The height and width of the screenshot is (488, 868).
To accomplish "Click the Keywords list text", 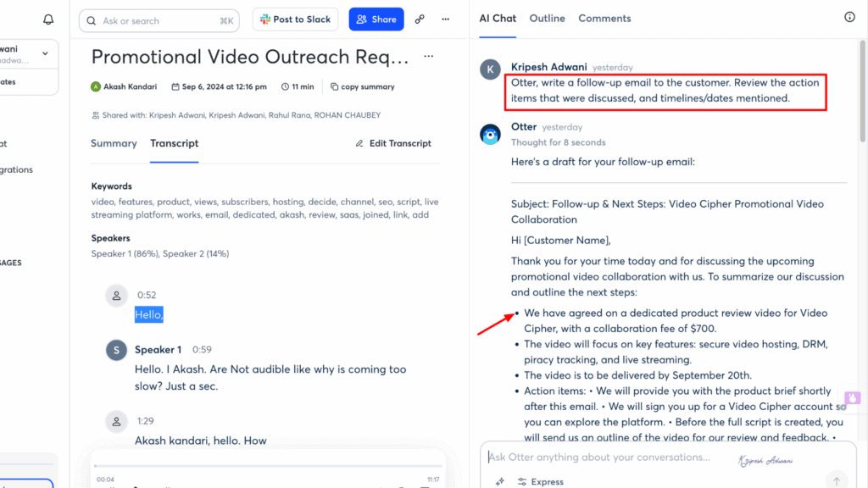I will (x=264, y=208).
